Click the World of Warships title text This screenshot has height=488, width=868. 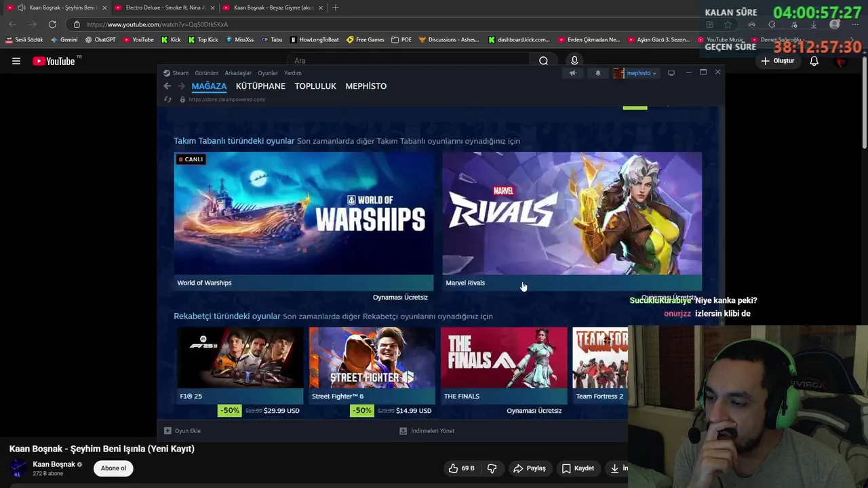coord(204,283)
